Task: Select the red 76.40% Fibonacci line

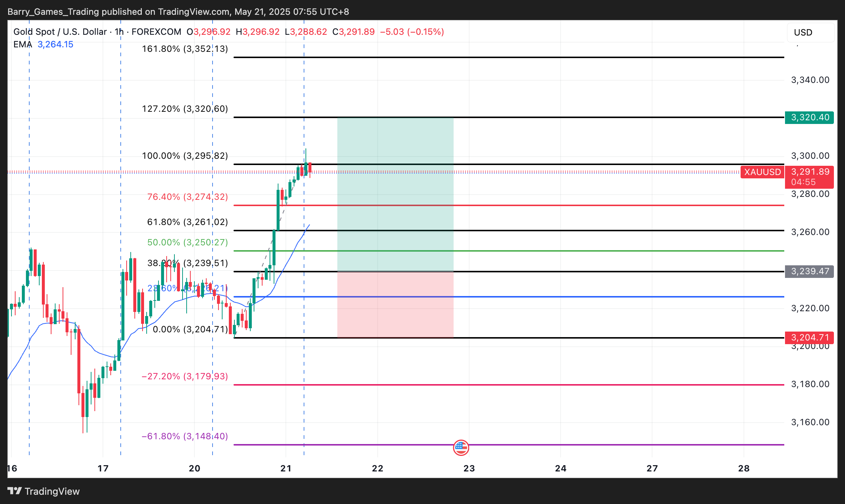Action: pos(555,205)
